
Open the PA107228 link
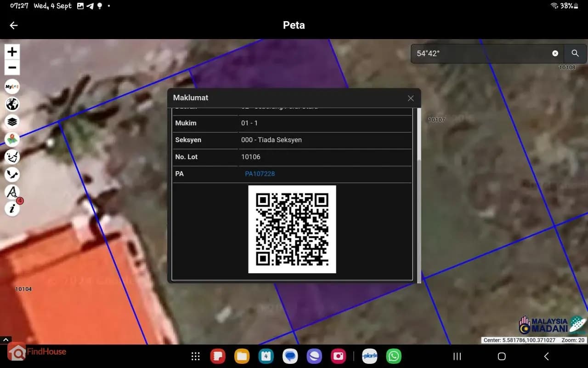click(260, 174)
